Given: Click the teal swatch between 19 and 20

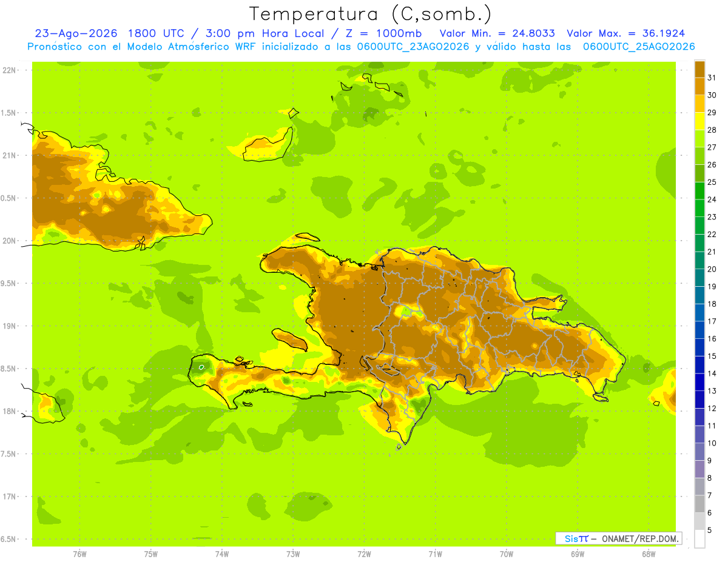Looking at the screenshot, I should (699, 277).
